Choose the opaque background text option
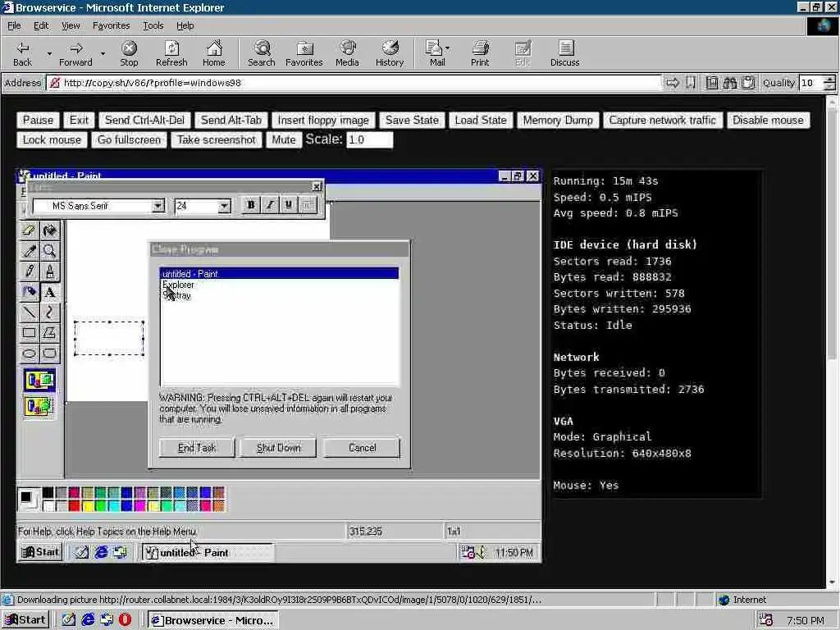Viewport: 840px width, 630px height. (39, 381)
